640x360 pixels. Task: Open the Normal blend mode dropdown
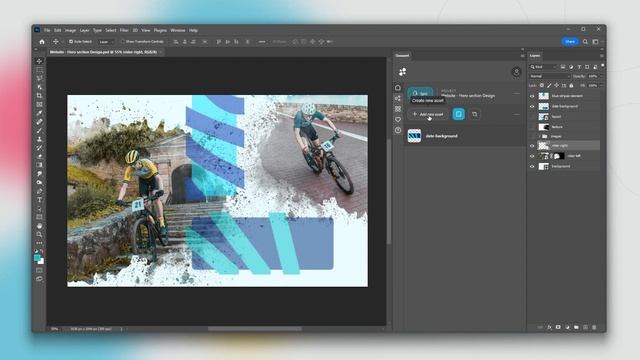(x=549, y=76)
